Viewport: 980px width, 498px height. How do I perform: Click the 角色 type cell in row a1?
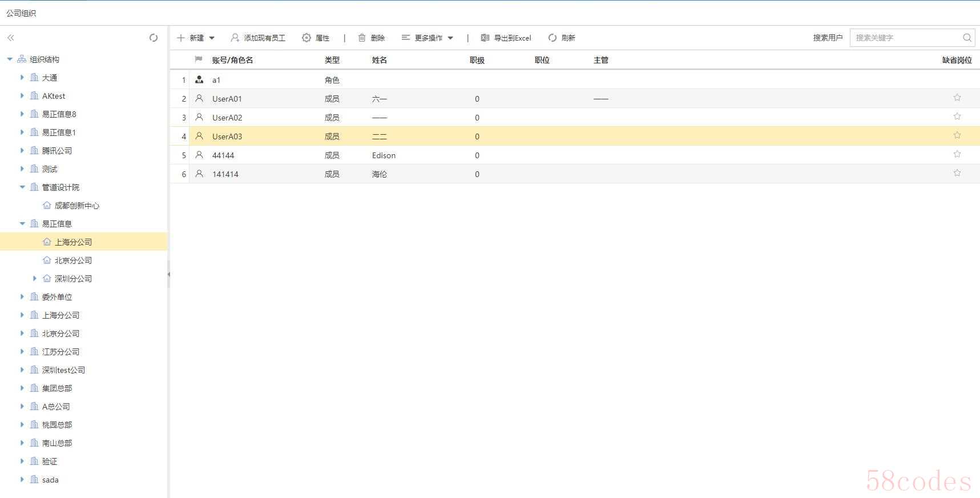tap(332, 80)
